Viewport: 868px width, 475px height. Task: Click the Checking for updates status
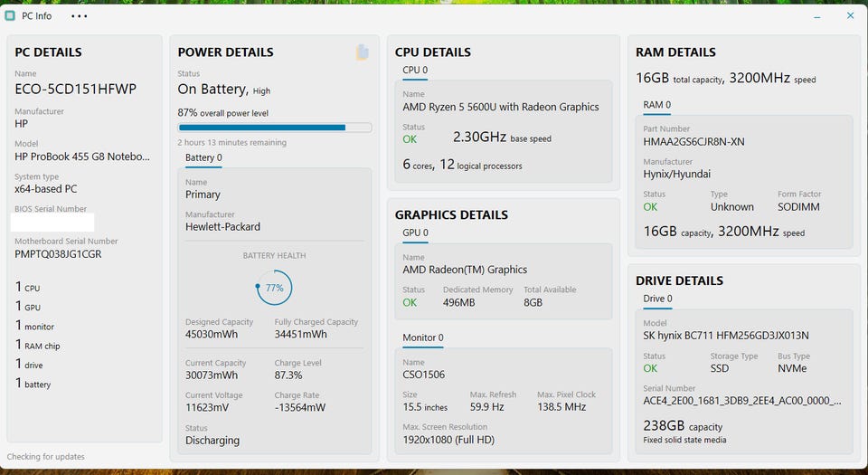(45, 457)
